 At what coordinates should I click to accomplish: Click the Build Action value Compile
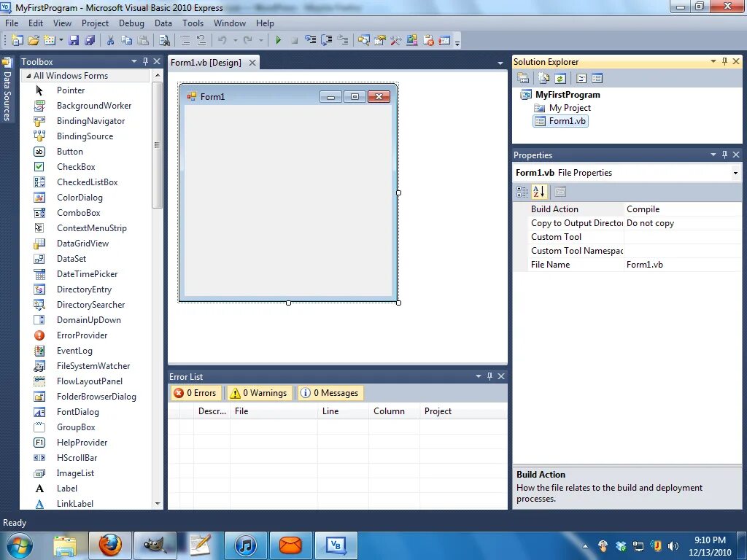pos(682,209)
